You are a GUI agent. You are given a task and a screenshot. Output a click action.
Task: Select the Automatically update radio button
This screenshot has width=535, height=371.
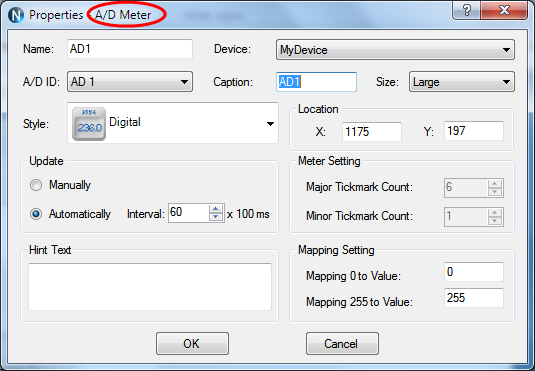(36, 214)
